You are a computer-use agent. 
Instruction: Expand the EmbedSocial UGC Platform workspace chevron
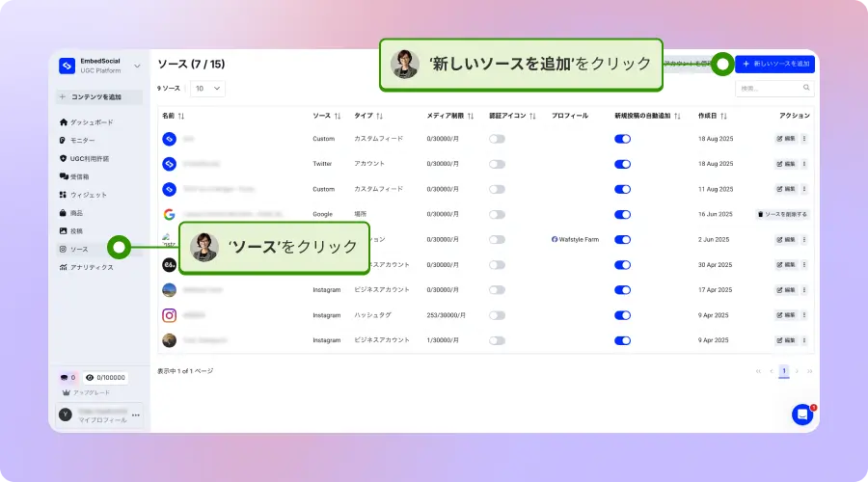(x=137, y=66)
